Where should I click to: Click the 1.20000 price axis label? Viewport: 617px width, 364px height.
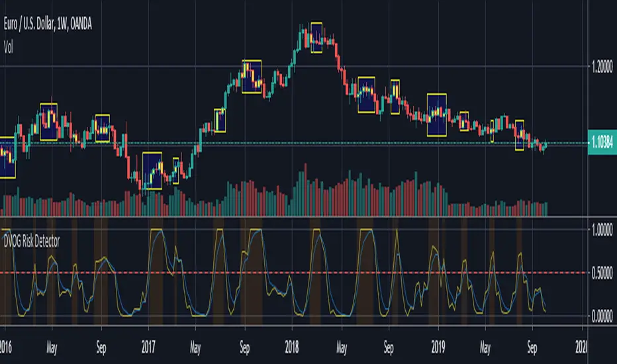602,67
